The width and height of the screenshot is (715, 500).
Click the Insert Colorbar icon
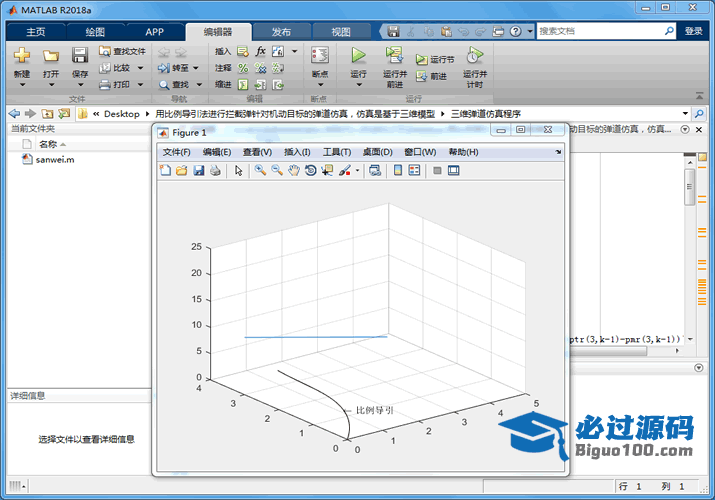click(x=398, y=170)
